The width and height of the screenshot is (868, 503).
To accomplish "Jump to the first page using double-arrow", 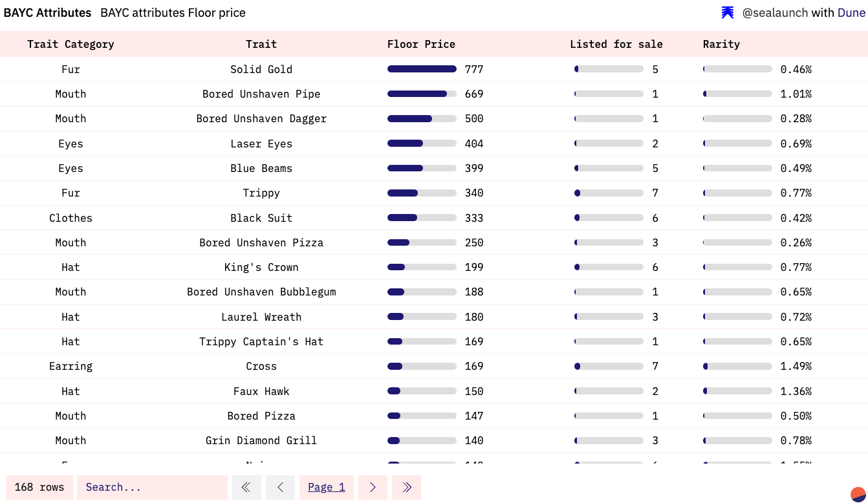I will pos(246,487).
